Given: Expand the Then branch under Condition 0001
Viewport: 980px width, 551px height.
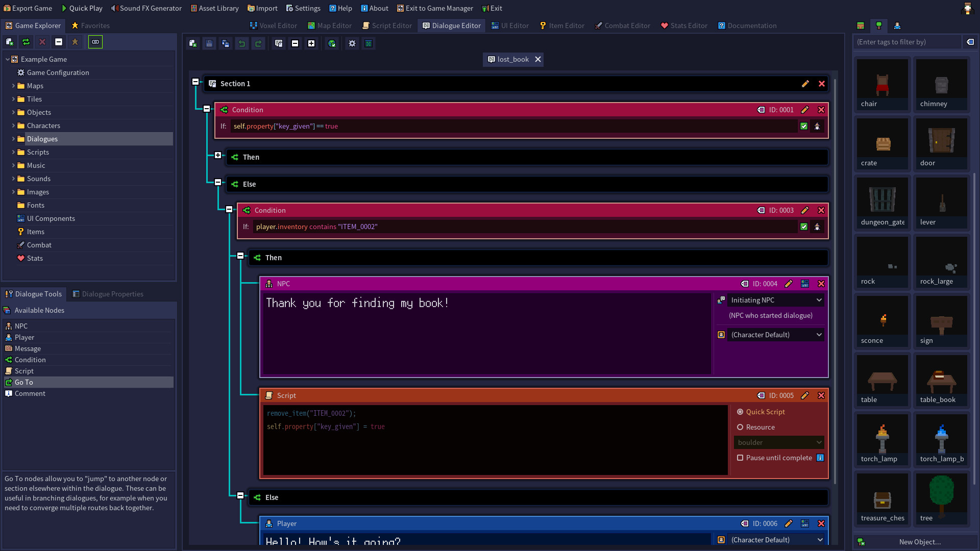Looking at the screenshot, I should pos(218,155).
